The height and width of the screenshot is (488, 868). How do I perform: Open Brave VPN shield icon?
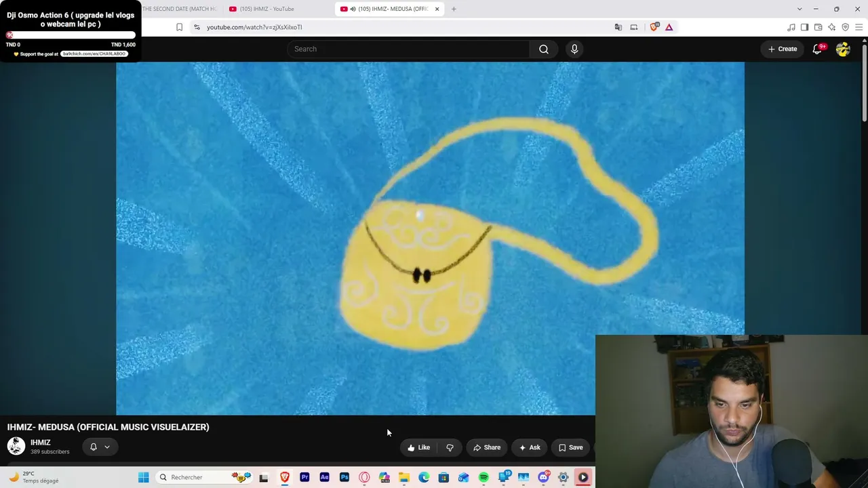pyautogui.click(x=846, y=27)
